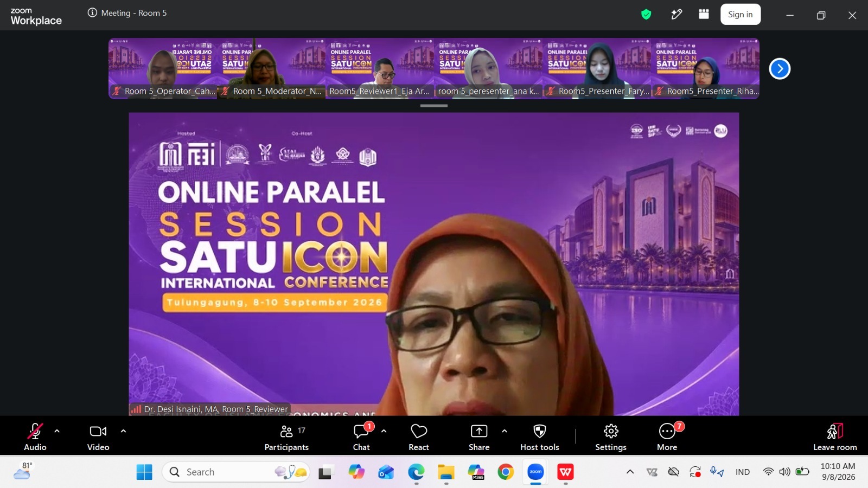Switch IND input language indicator

(743, 472)
